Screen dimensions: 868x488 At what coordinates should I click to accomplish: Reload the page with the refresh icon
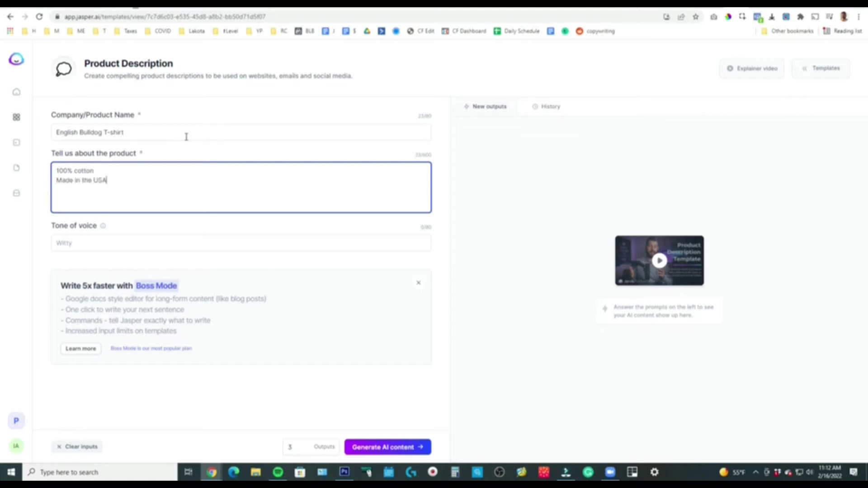point(39,17)
